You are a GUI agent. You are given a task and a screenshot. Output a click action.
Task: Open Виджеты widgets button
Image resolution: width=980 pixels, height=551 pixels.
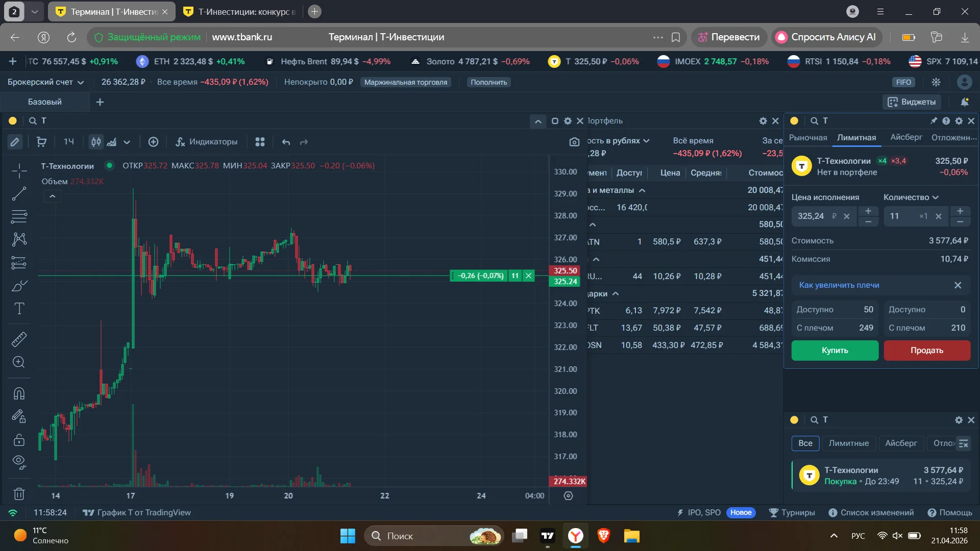coord(912,102)
